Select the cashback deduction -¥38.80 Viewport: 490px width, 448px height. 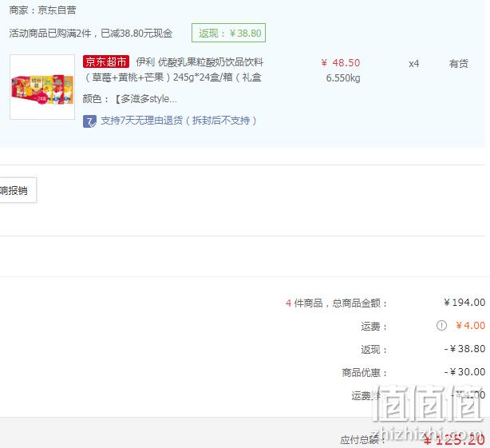pos(464,349)
